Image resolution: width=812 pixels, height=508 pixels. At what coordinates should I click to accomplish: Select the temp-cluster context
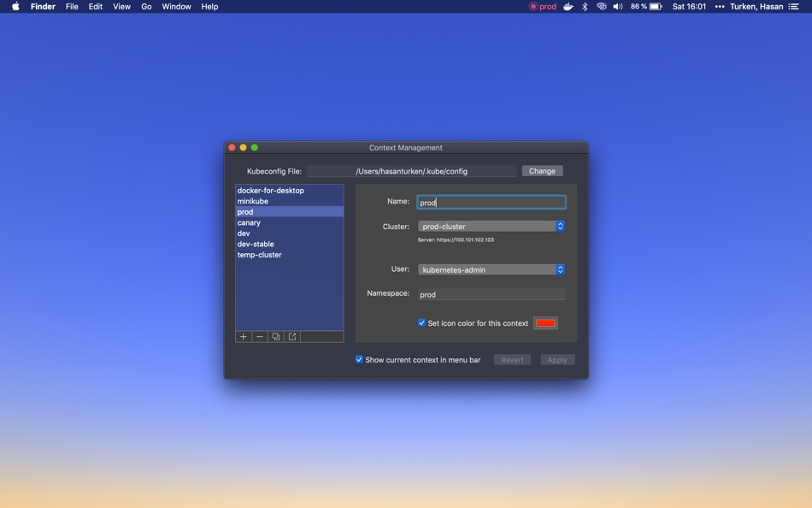click(290, 255)
